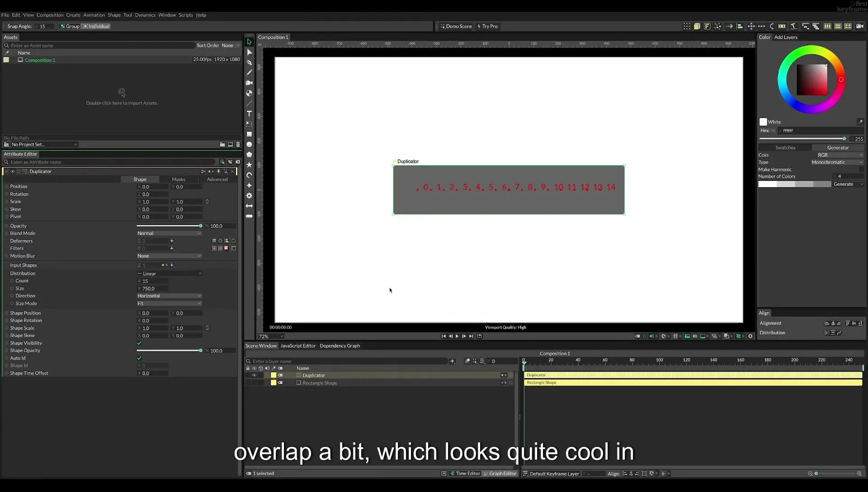Select the Pencil drawing tool
868x492 pixels.
click(x=249, y=72)
